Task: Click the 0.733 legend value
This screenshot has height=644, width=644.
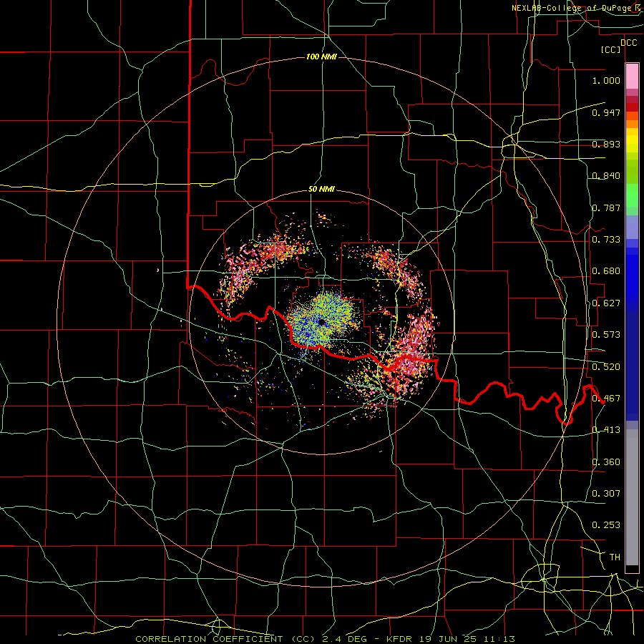Action: [x=606, y=239]
